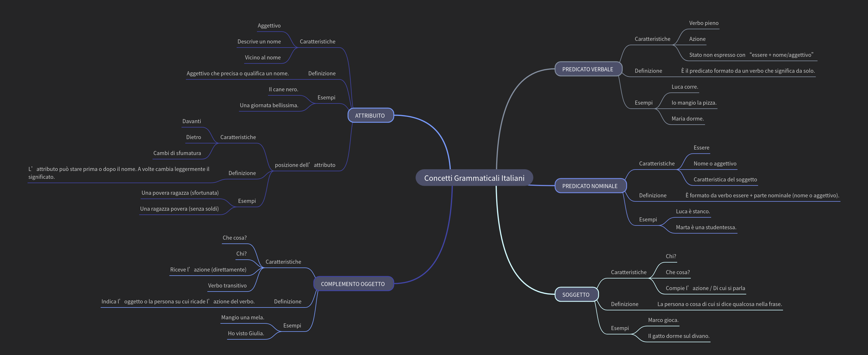
Task: Click Esempi under PREDICATO VERBALE
Action: [x=643, y=103]
